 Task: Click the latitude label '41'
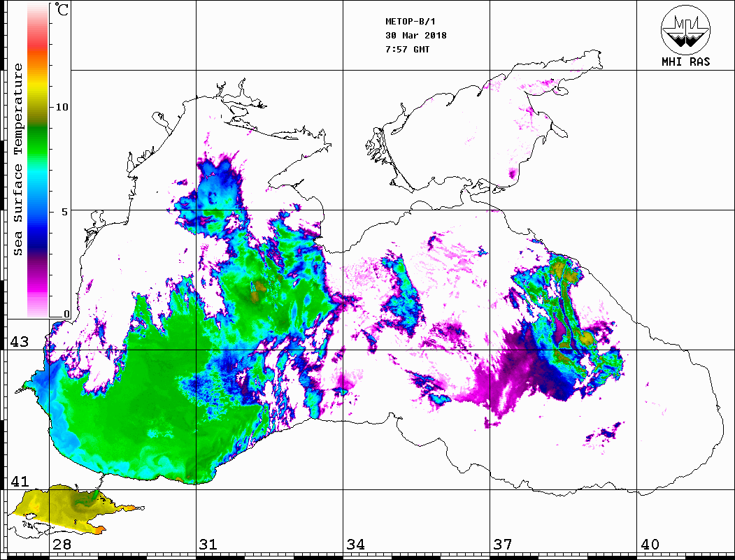point(20,482)
